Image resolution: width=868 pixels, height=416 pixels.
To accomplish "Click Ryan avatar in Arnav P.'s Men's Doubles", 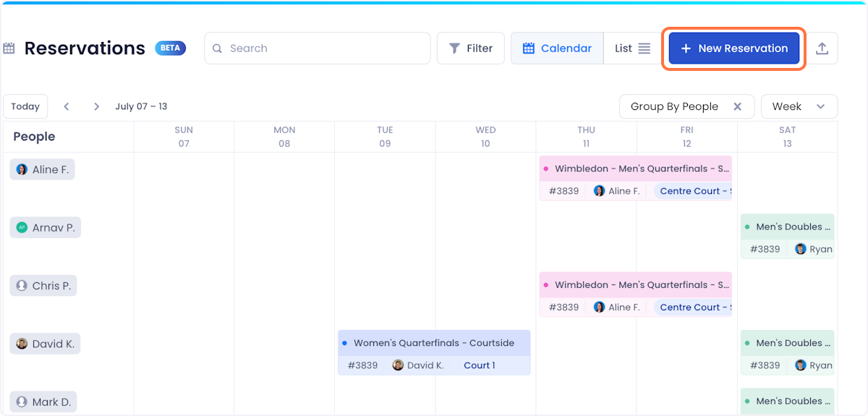I will [x=801, y=249].
